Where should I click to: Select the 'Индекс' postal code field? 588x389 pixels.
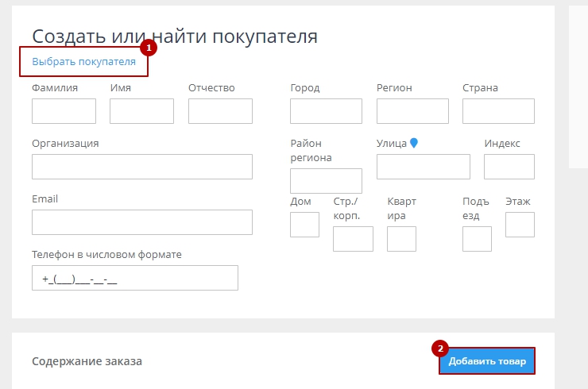(509, 167)
